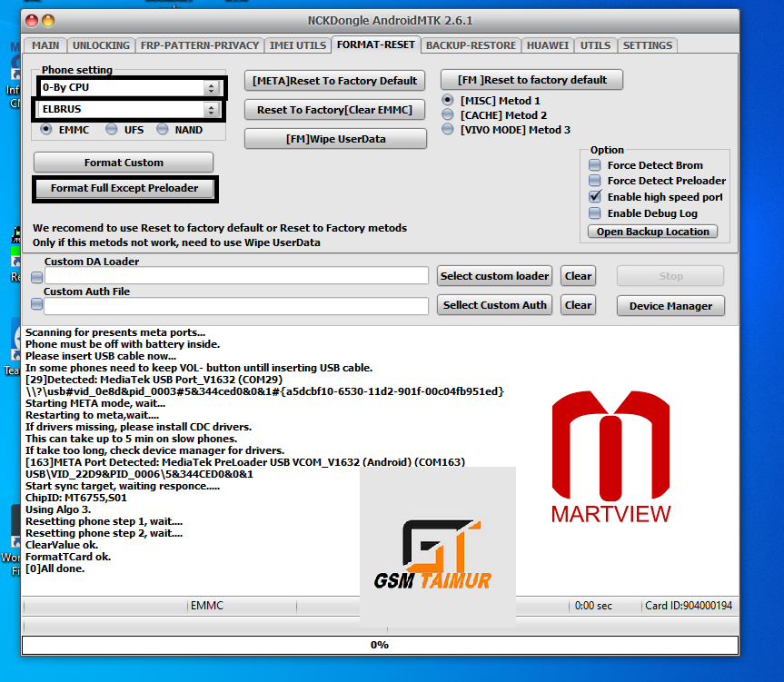Select the UFS storage radio button

pos(112,129)
